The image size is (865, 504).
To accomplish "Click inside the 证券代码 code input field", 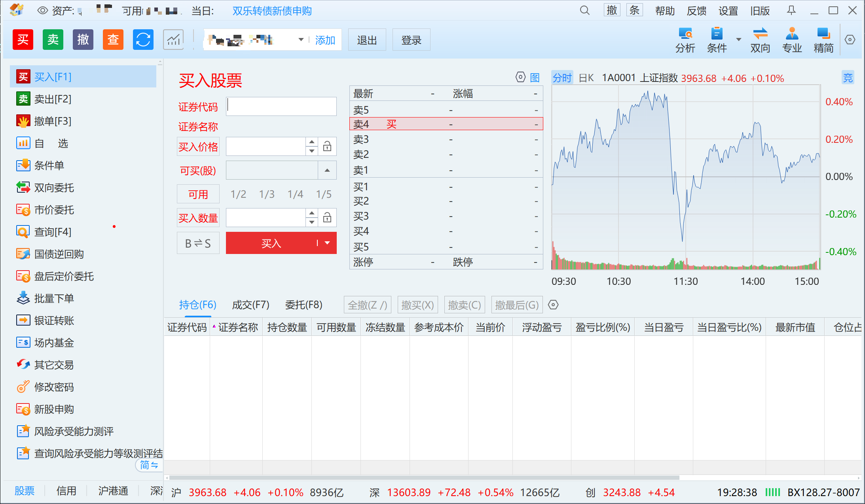I will [281, 106].
